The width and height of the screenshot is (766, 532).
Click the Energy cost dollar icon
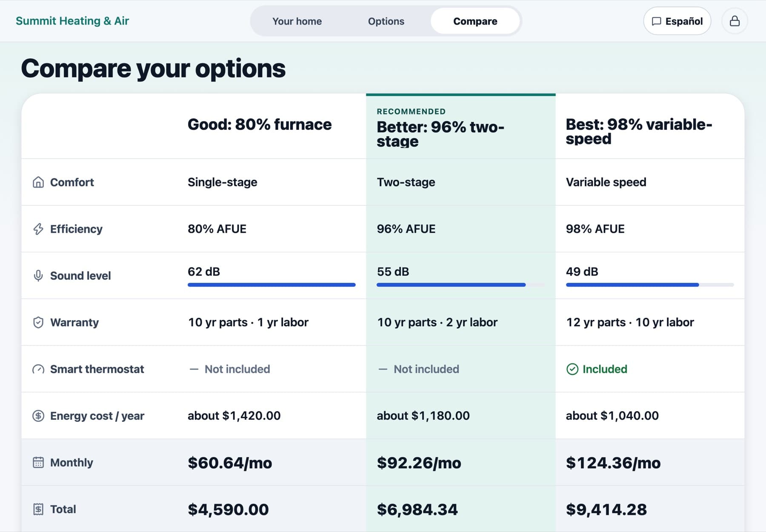pos(38,415)
